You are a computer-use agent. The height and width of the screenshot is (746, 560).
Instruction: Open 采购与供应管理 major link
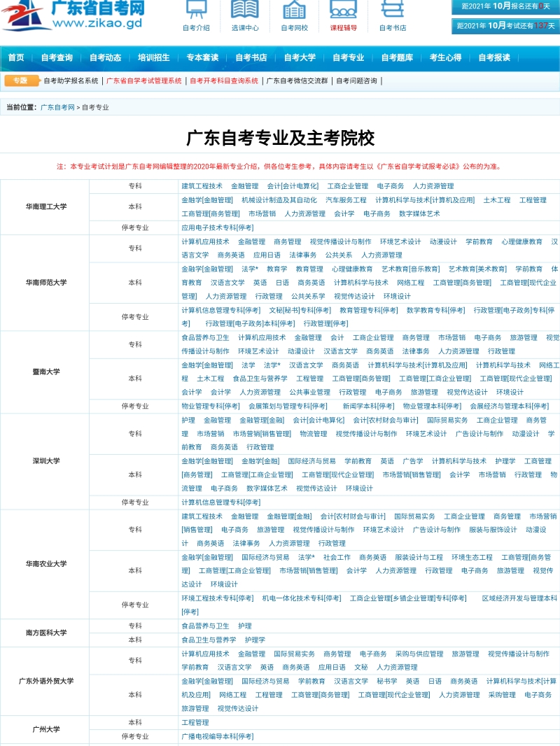coord(419,654)
